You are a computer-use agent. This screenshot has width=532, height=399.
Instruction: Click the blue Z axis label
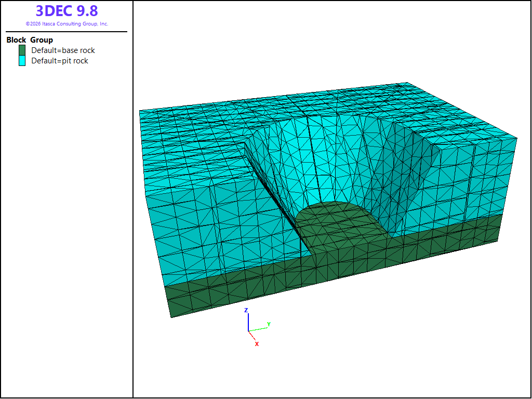pos(246,310)
